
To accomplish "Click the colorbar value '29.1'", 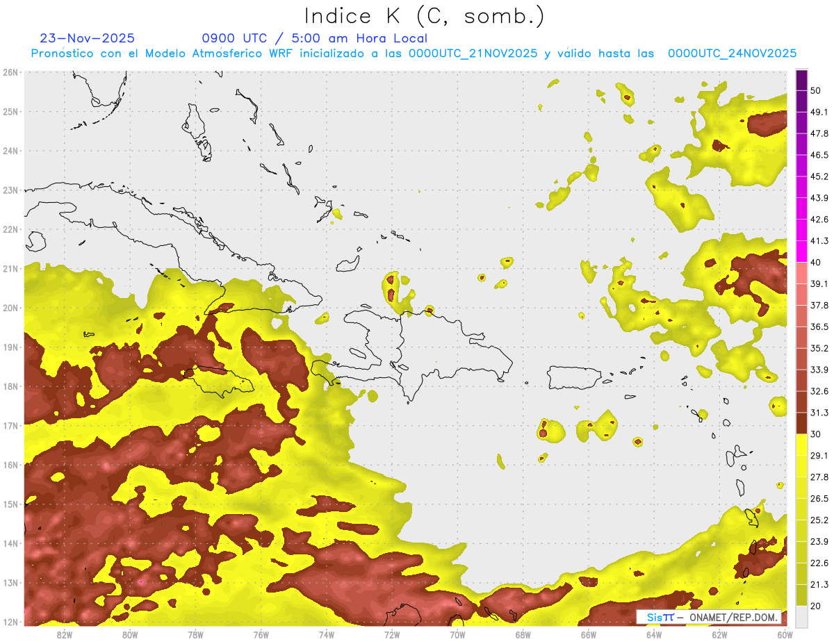I will pyautogui.click(x=819, y=455).
